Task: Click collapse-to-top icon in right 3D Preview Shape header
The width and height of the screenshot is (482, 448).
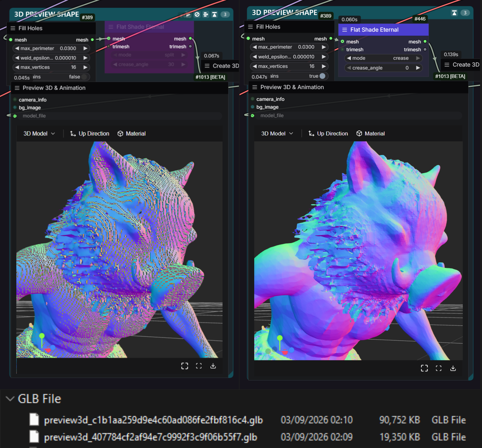Action: tap(454, 13)
